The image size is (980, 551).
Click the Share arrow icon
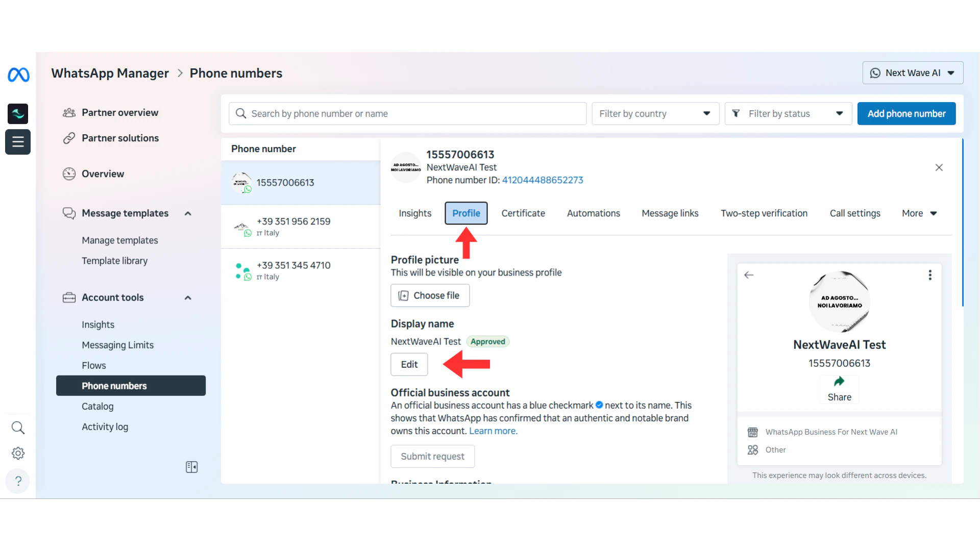(x=839, y=382)
